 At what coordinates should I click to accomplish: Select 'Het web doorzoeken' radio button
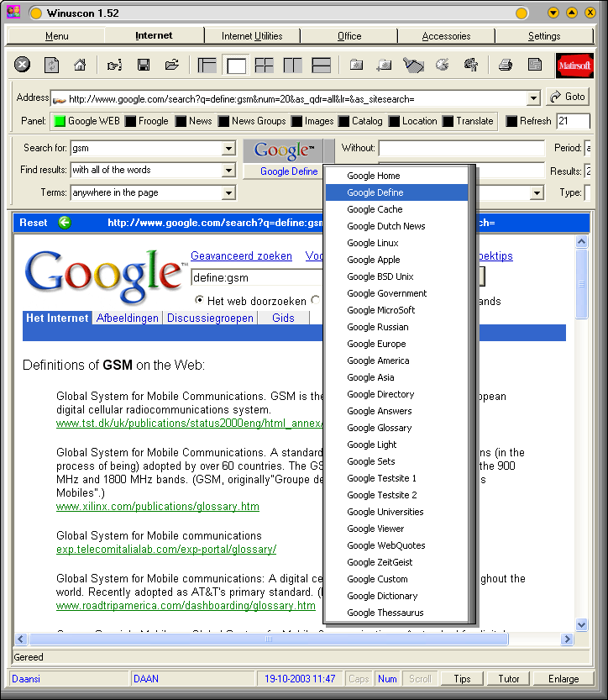[x=199, y=300]
